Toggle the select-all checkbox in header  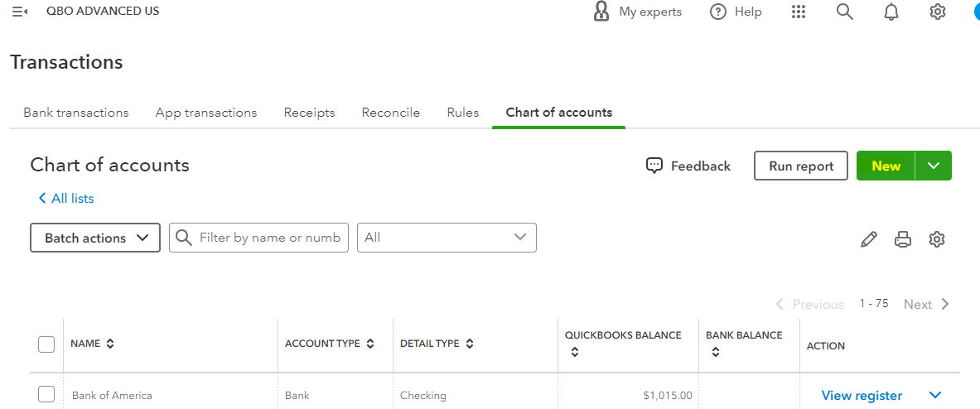pyautogui.click(x=46, y=344)
